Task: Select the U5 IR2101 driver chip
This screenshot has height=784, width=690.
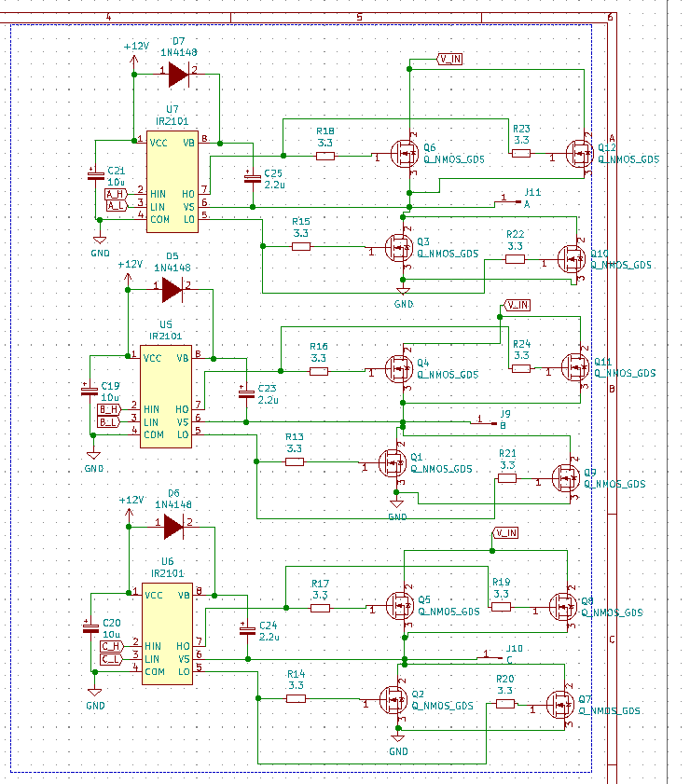Action: point(166,396)
